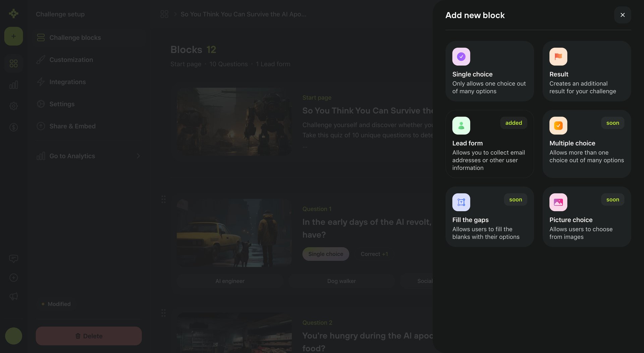This screenshot has height=353, width=644.
Task: Open analytics via the bar chart sidebar icon
Action: point(13,85)
